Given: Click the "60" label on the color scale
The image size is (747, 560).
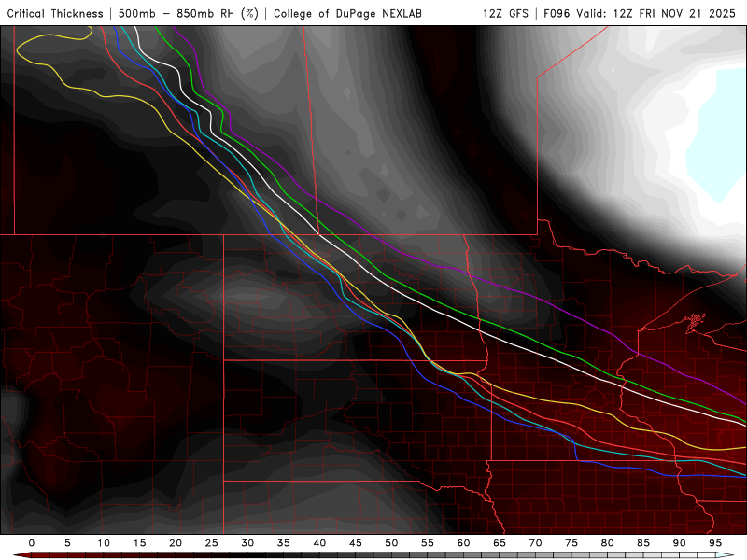Looking at the screenshot, I should click(463, 543).
